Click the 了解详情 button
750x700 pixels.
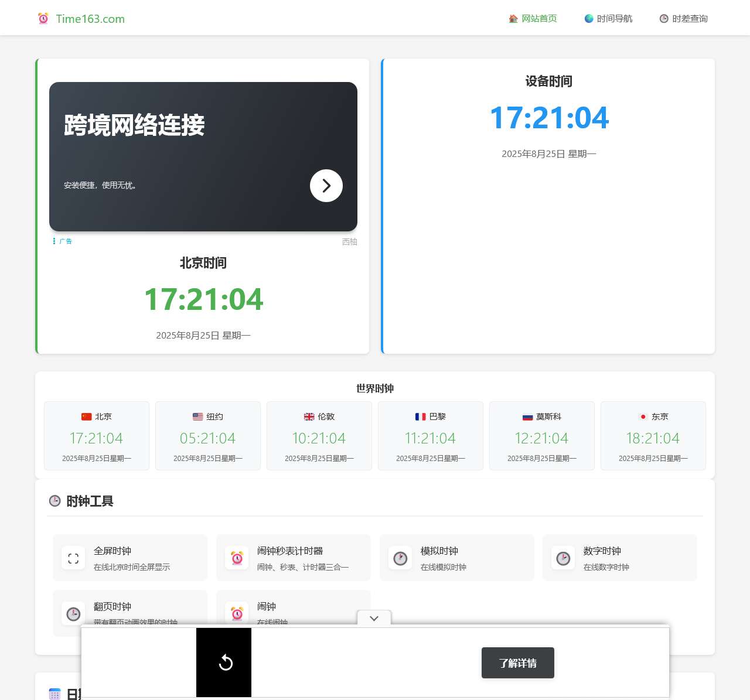[517, 663]
